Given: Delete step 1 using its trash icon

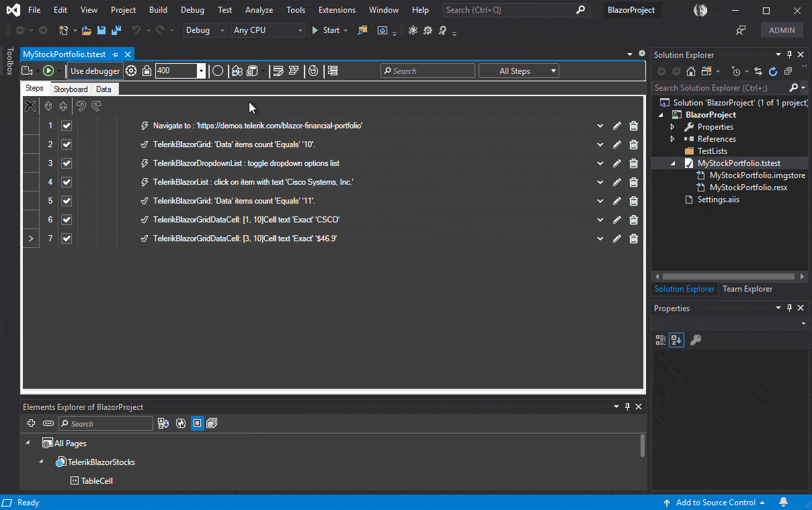Looking at the screenshot, I should [x=633, y=126].
